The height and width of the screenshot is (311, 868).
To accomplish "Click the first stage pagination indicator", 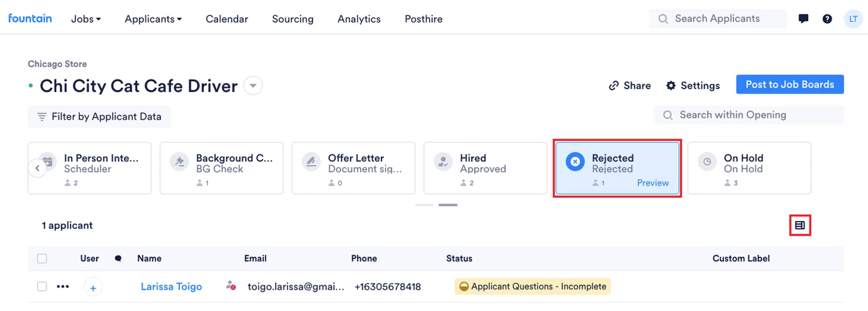I will 424,205.
